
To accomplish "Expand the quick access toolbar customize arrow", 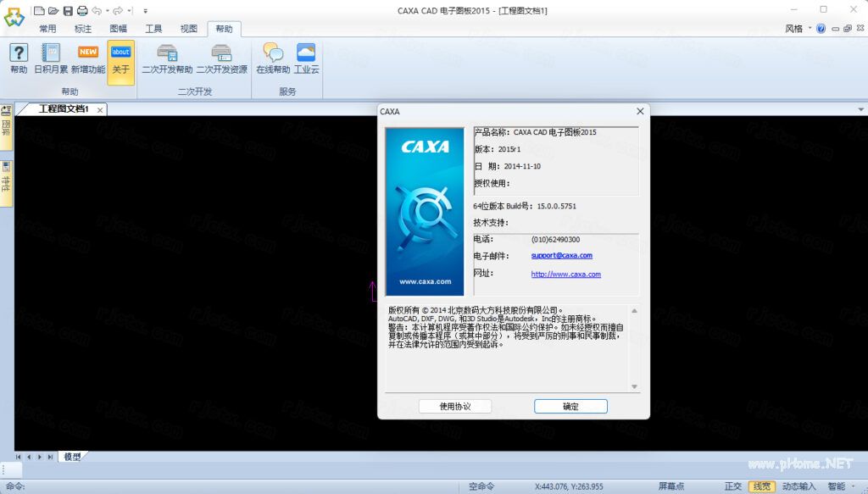I will 144,10.
